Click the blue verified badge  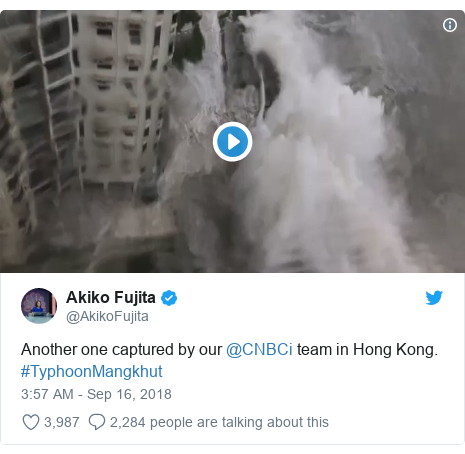169,298
